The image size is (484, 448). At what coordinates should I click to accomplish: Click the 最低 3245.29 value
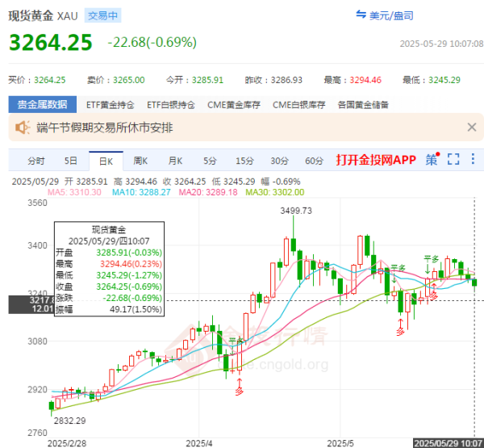click(444, 80)
